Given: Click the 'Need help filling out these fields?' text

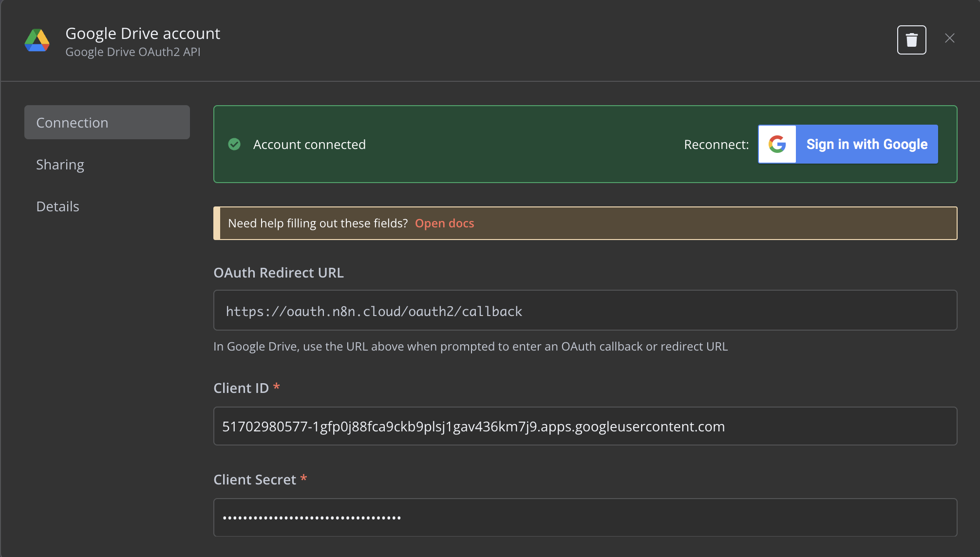Looking at the screenshot, I should pos(318,223).
